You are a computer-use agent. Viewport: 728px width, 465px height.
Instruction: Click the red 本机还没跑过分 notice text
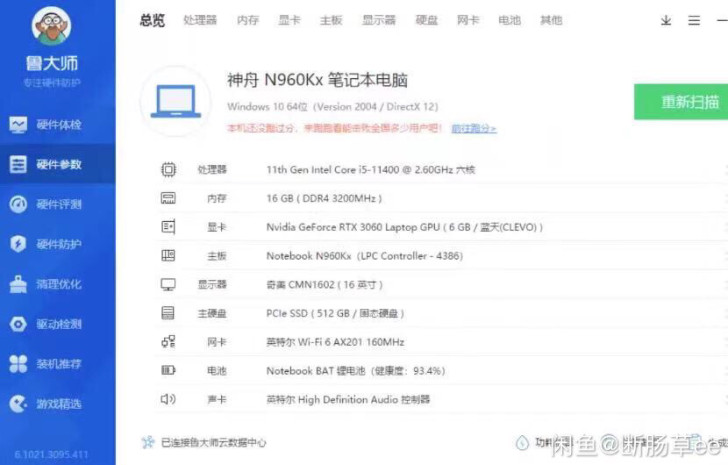[334, 128]
